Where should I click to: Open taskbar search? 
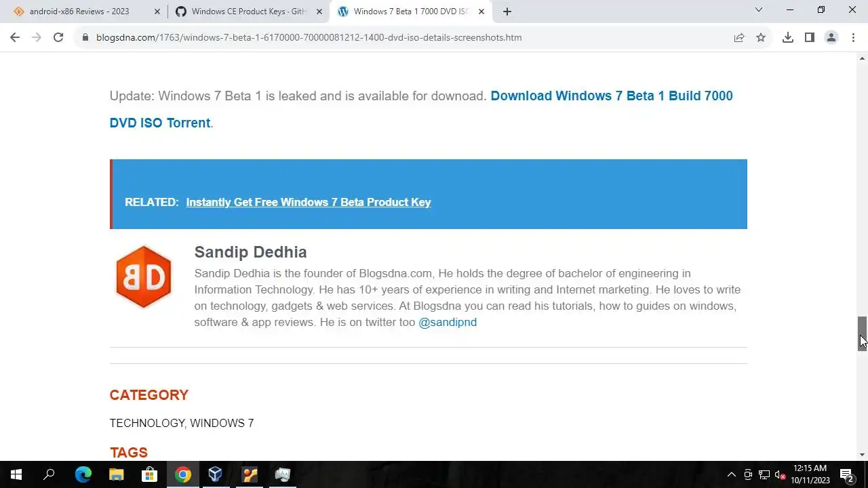click(49, 474)
